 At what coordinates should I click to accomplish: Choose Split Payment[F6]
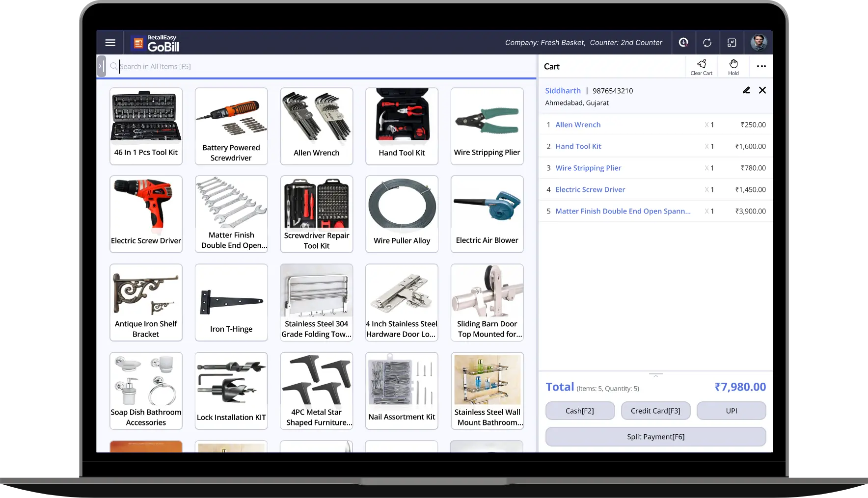[655, 436]
